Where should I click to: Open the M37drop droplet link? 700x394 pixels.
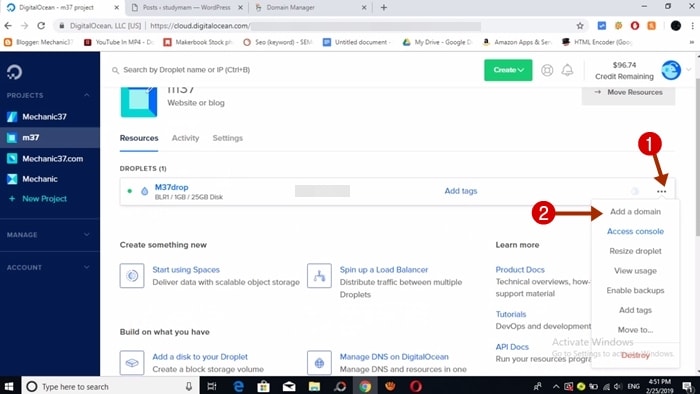click(171, 187)
